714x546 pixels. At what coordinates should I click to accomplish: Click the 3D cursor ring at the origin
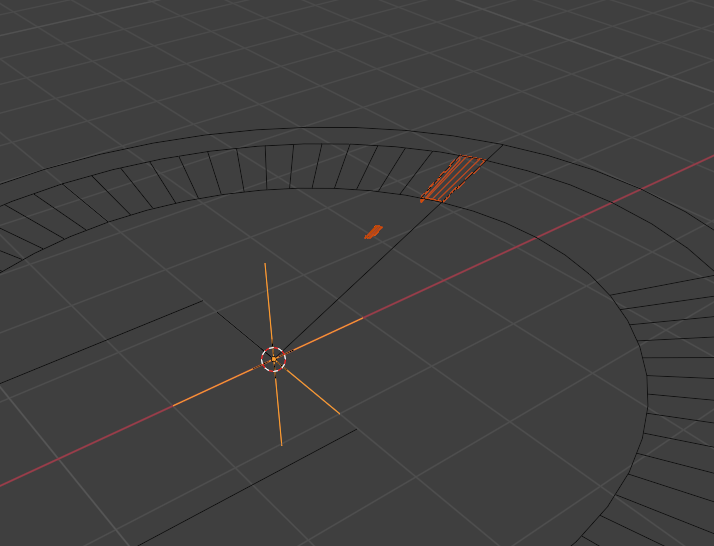pos(273,359)
